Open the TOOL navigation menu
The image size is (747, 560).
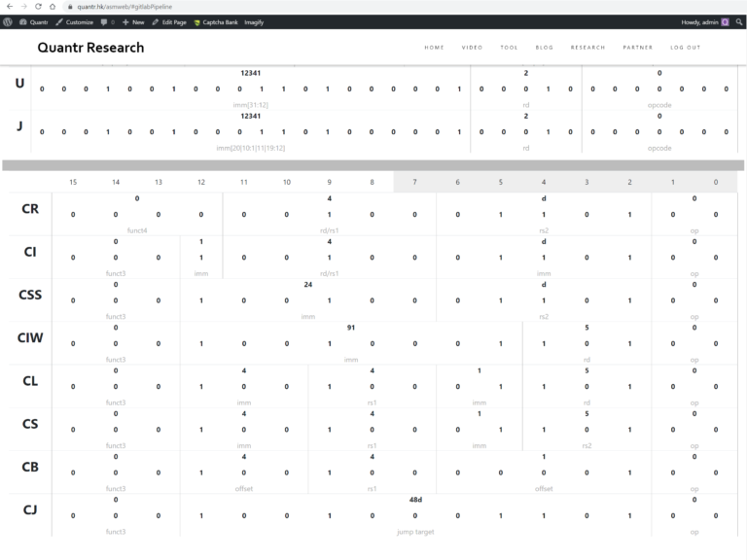[x=509, y=48]
